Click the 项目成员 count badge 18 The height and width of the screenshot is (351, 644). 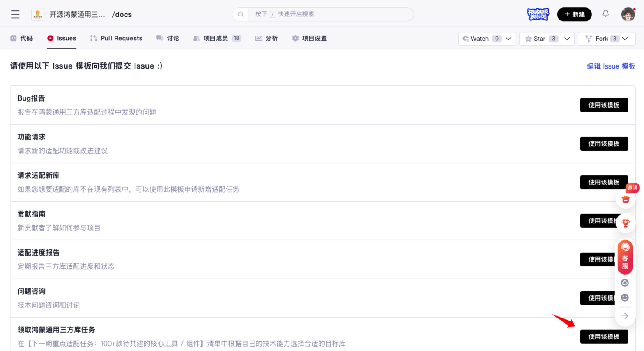pos(237,38)
